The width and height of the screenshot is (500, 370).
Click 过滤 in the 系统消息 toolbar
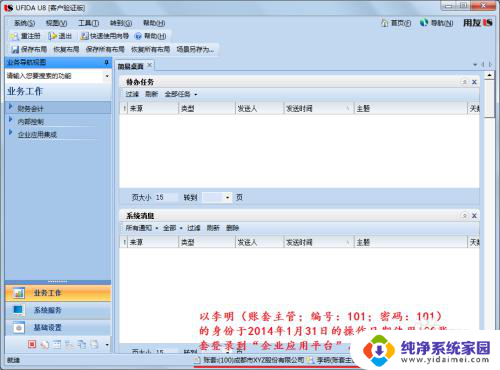click(x=194, y=228)
